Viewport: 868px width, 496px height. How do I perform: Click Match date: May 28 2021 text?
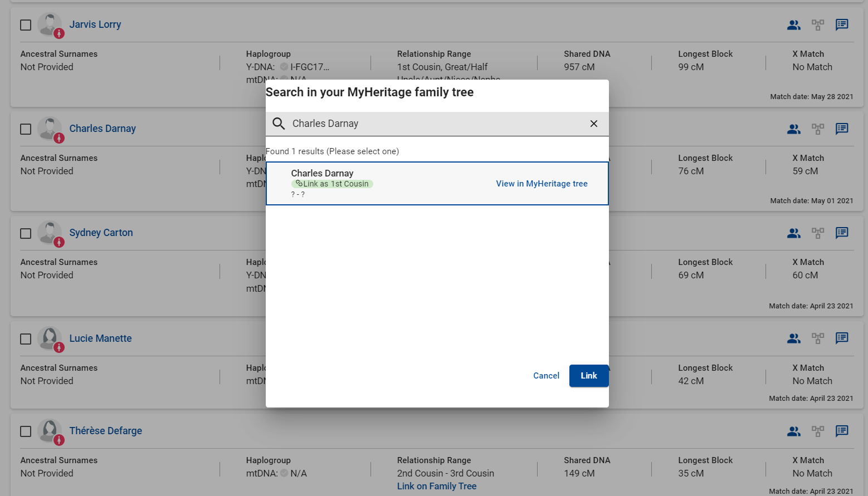[x=812, y=97]
